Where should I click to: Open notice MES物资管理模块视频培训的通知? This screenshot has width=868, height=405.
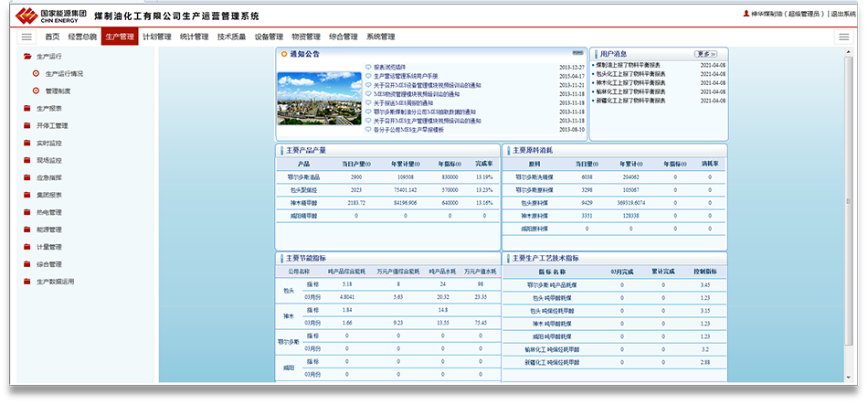[x=417, y=94]
